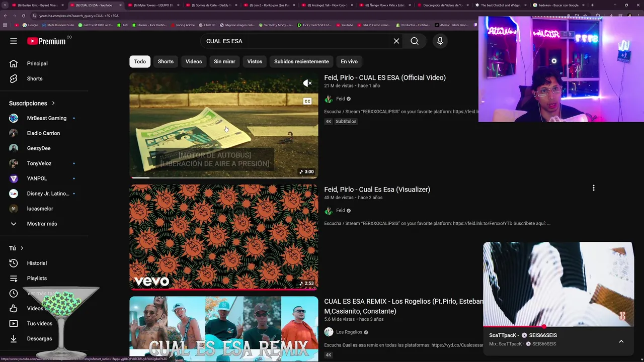
Task: Open the hamburger guide menu
Action: [14, 41]
